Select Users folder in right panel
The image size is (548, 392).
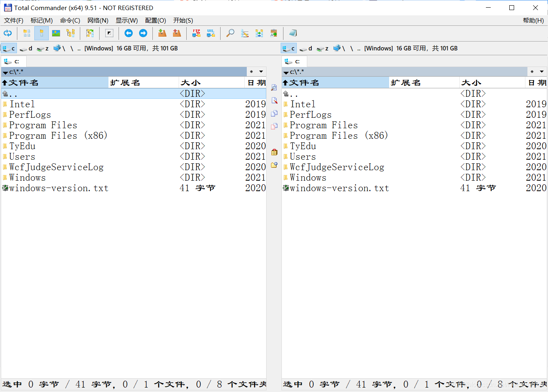pyautogui.click(x=414, y=156)
